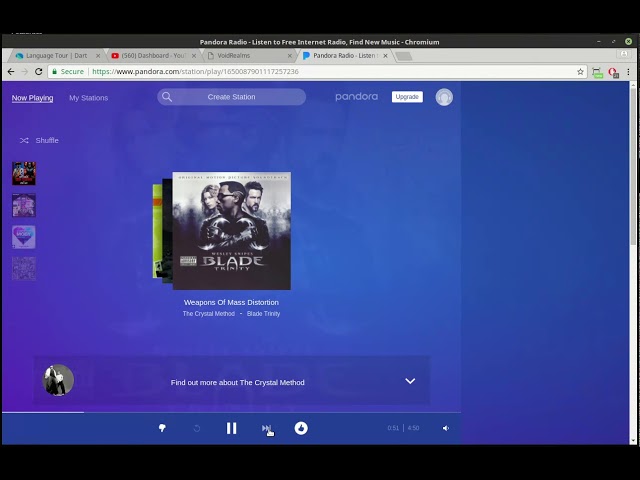Click the Shuffle stations icon
Screen dimensions: 640x480
[x=24, y=140]
